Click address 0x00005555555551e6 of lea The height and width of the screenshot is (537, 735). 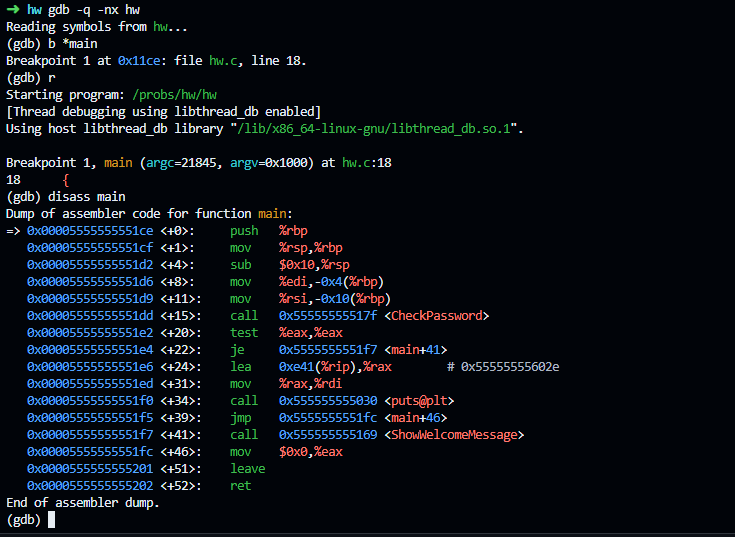[90, 366]
